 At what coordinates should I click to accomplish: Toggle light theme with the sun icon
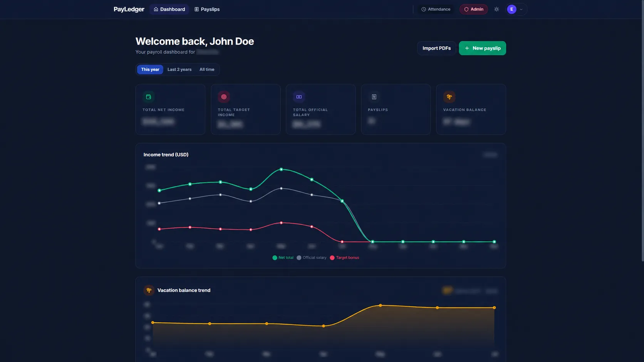[496, 9]
